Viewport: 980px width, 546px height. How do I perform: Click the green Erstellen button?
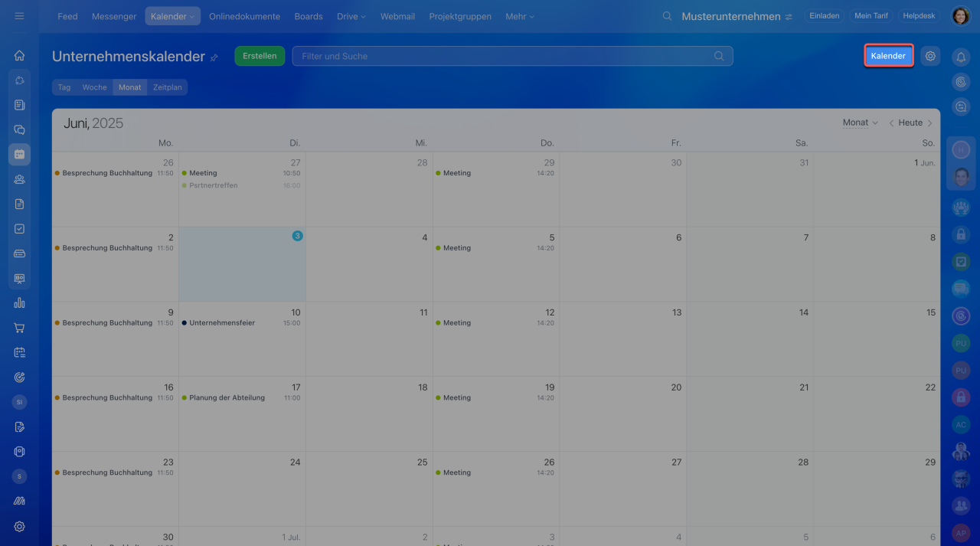click(260, 56)
